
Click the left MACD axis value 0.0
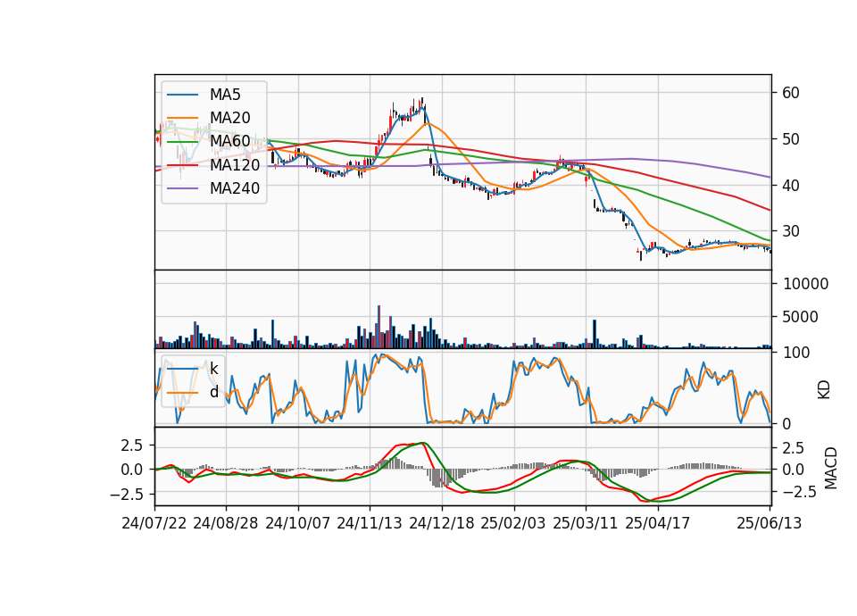tap(132, 470)
